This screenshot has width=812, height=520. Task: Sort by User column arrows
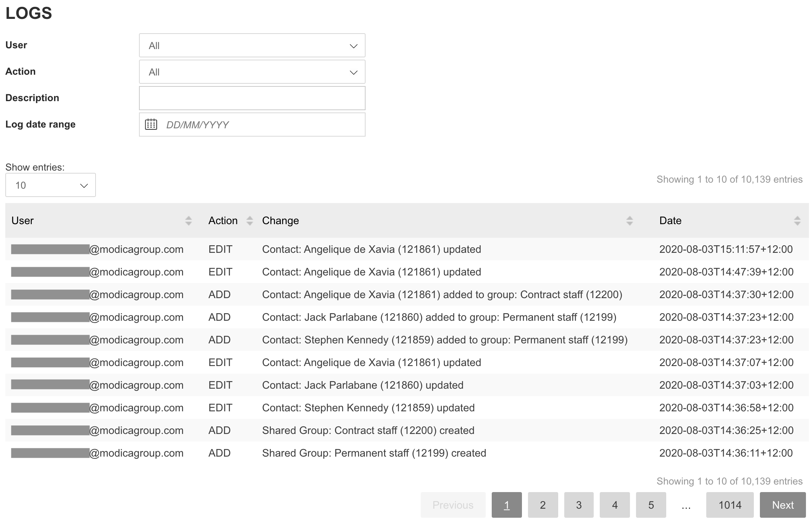click(188, 221)
